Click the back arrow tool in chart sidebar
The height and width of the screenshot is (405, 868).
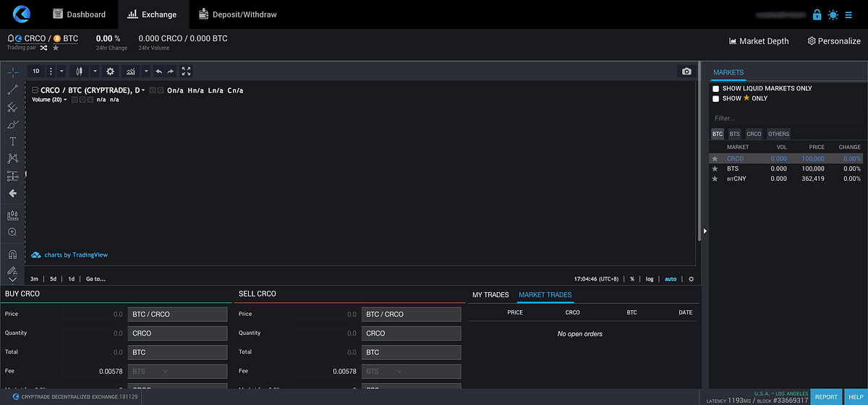12,193
